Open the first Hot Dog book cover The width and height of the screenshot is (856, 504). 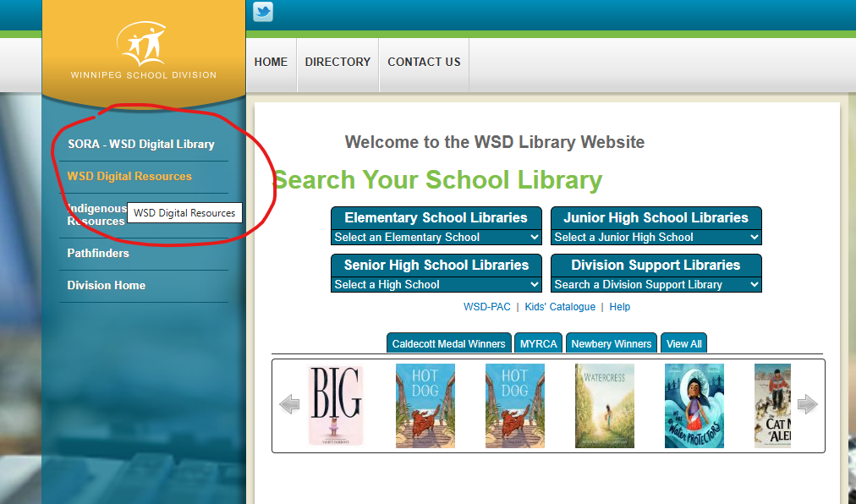click(425, 406)
